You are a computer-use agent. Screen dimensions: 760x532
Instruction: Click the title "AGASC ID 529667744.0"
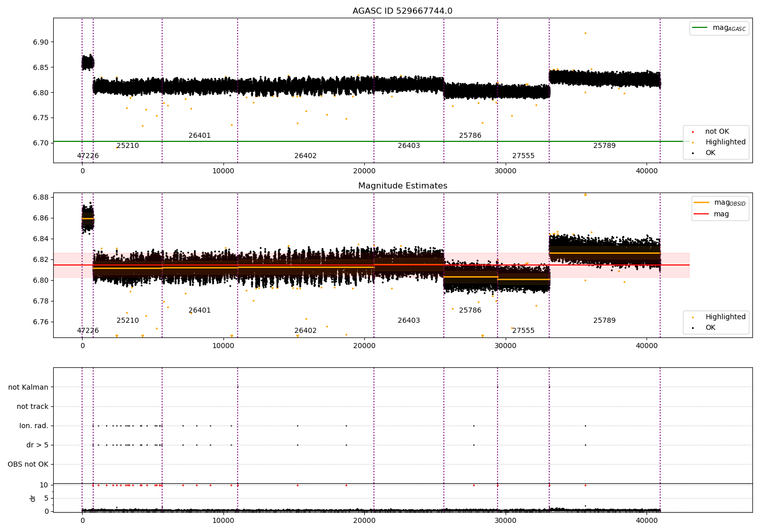click(402, 11)
